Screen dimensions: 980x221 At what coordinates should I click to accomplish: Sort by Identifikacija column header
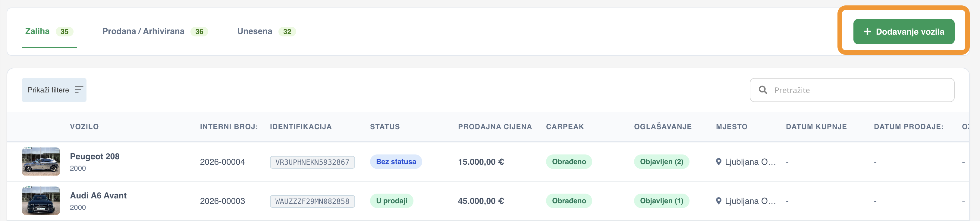pyautogui.click(x=300, y=127)
